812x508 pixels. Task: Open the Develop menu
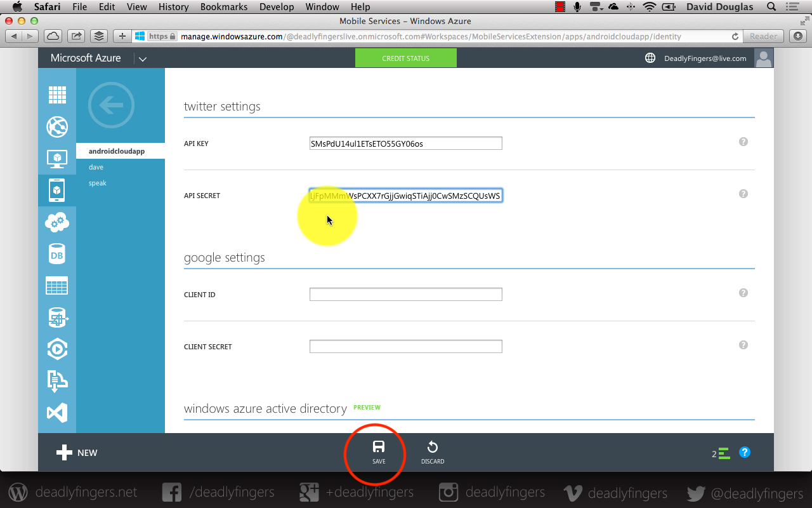click(277, 7)
